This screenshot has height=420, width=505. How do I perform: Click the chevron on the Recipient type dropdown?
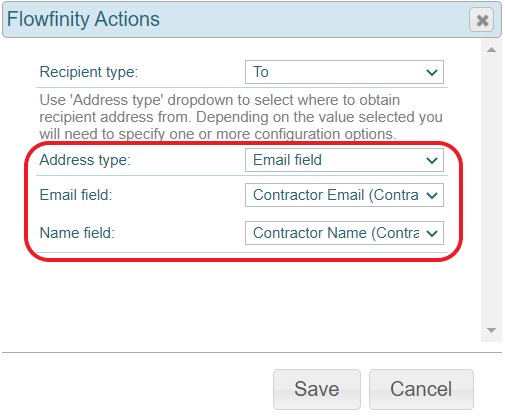(x=432, y=72)
